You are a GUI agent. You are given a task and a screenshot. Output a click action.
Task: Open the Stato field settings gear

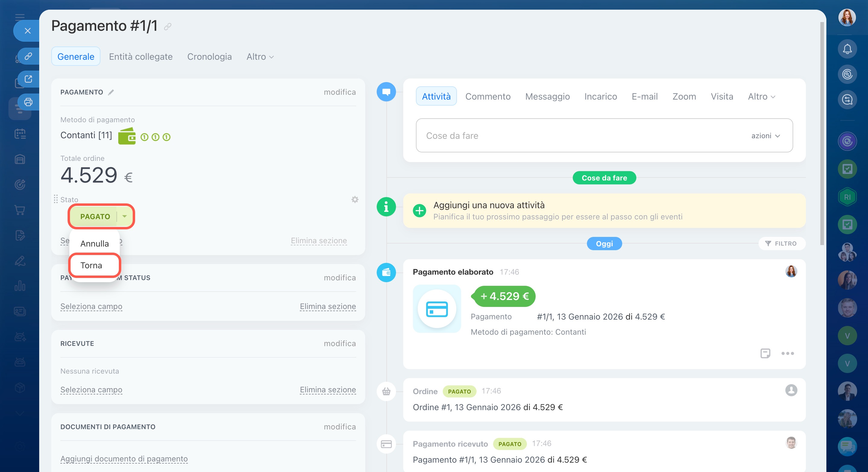pos(355,199)
